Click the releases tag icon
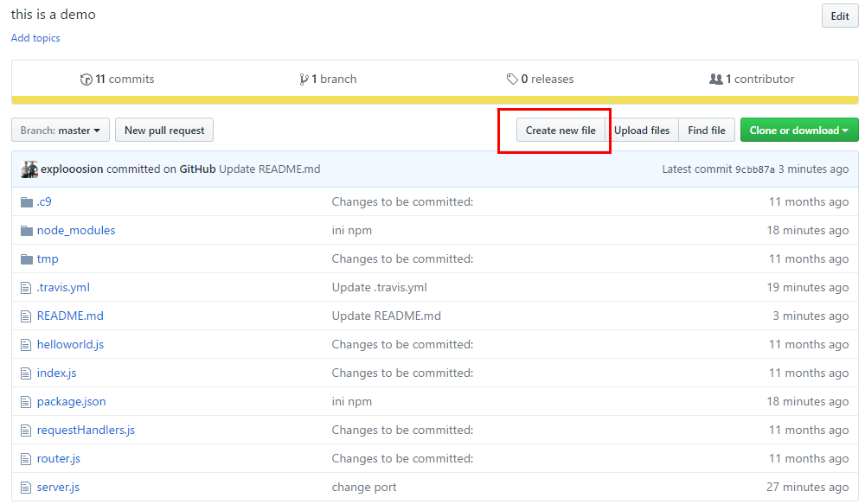The height and width of the screenshot is (504, 865). (512, 80)
